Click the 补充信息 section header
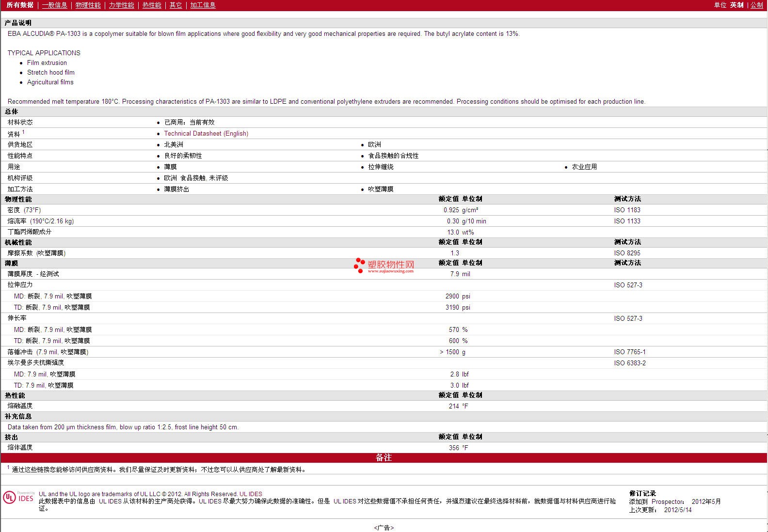Screen dimensions: 768x532 (18, 416)
